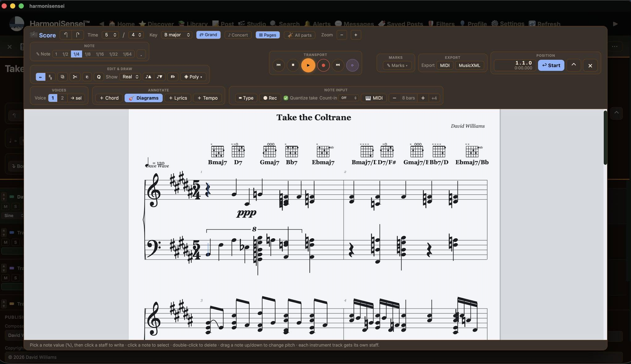Screen dimensions: 631x364
Task: Click the + Lyrics button
Action: (178, 98)
